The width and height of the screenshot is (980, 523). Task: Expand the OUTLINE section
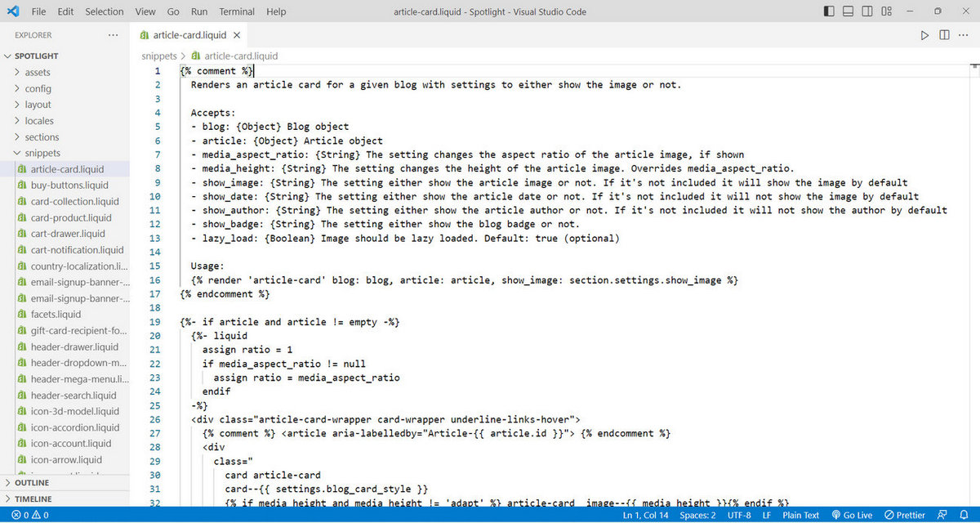pyautogui.click(x=32, y=483)
